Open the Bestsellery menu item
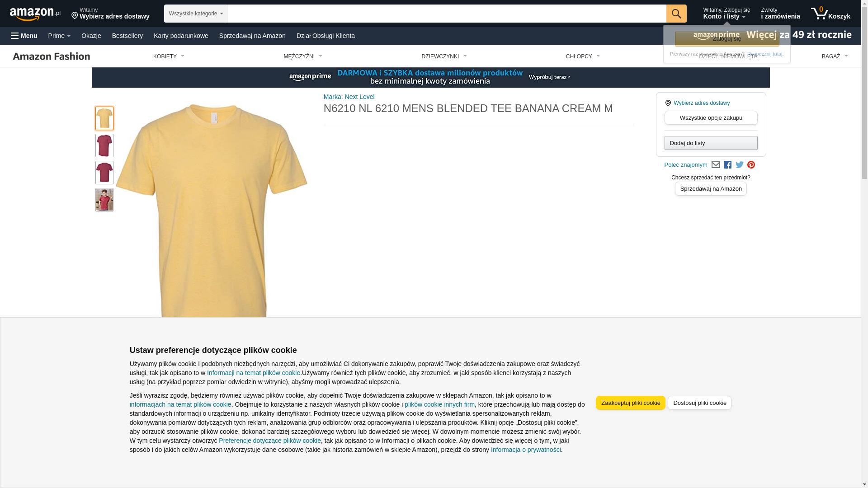This screenshot has height=488, width=868. pyautogui.click(x=127, y=36)
